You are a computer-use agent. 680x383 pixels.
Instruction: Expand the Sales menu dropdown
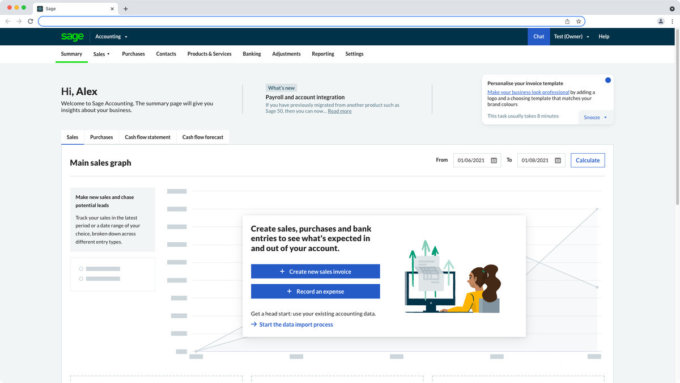[x=101, y=54]
